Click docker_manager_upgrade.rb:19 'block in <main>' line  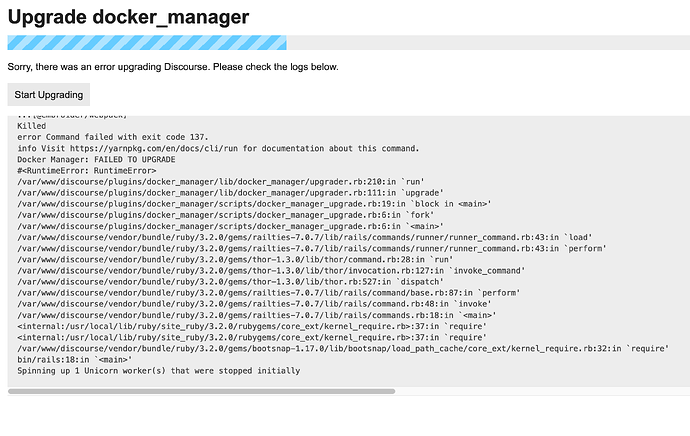(x=254, y=204)
